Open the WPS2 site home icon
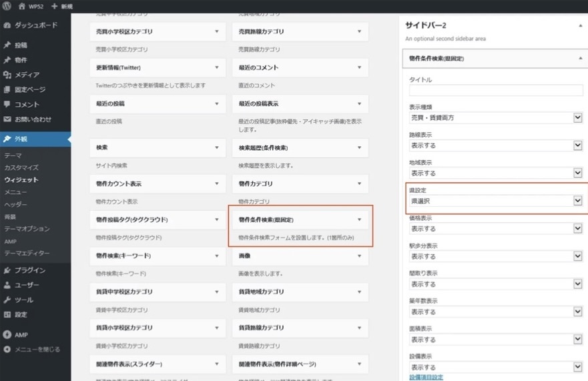 click(22, 6)
